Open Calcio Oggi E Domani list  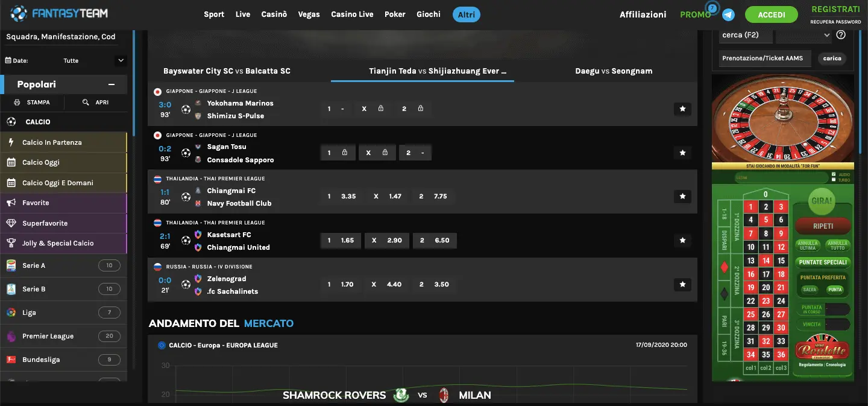coord(63,183)
